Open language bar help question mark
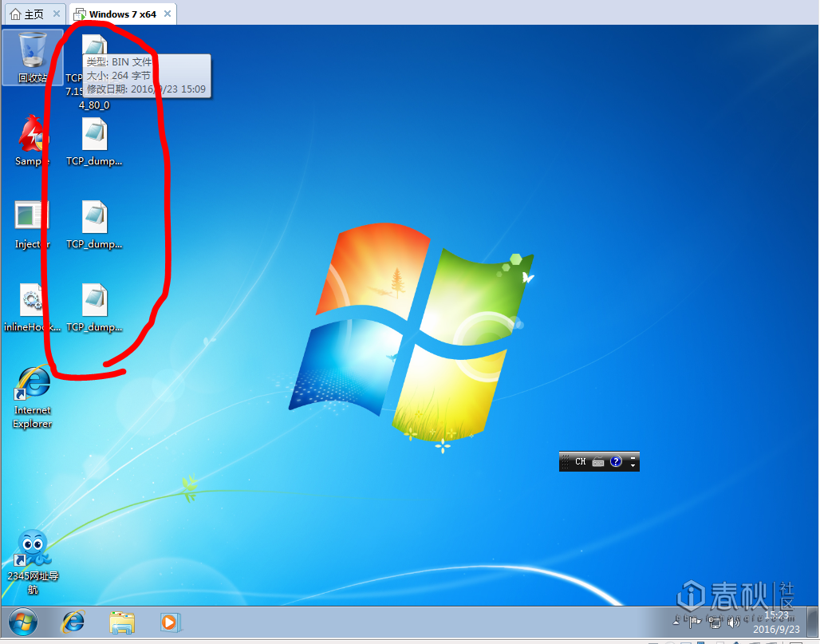Viewport: 820px width, 644px height. [x=616, y=461]
